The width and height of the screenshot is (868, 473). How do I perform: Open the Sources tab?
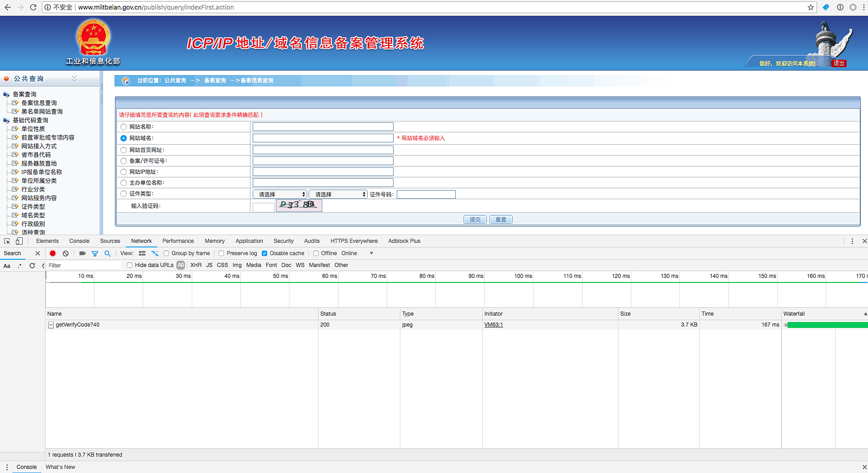110,241
